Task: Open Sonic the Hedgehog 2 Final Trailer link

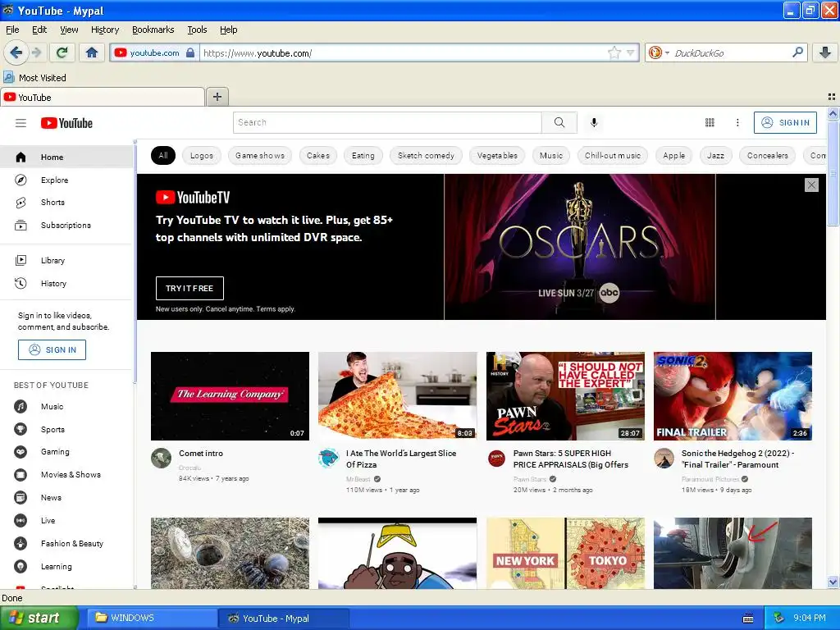Action: tap(737, 459)
